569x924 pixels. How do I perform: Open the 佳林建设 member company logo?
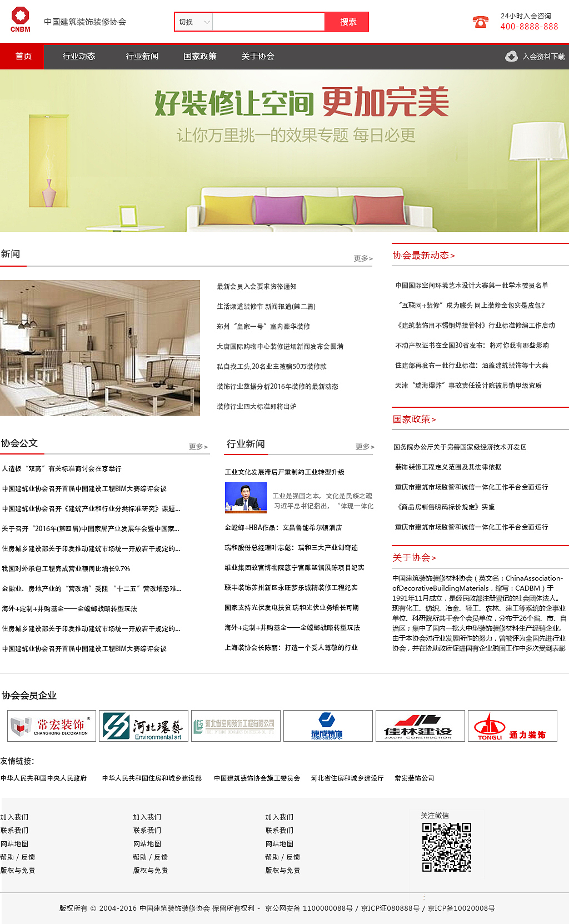tap(420, 726)
